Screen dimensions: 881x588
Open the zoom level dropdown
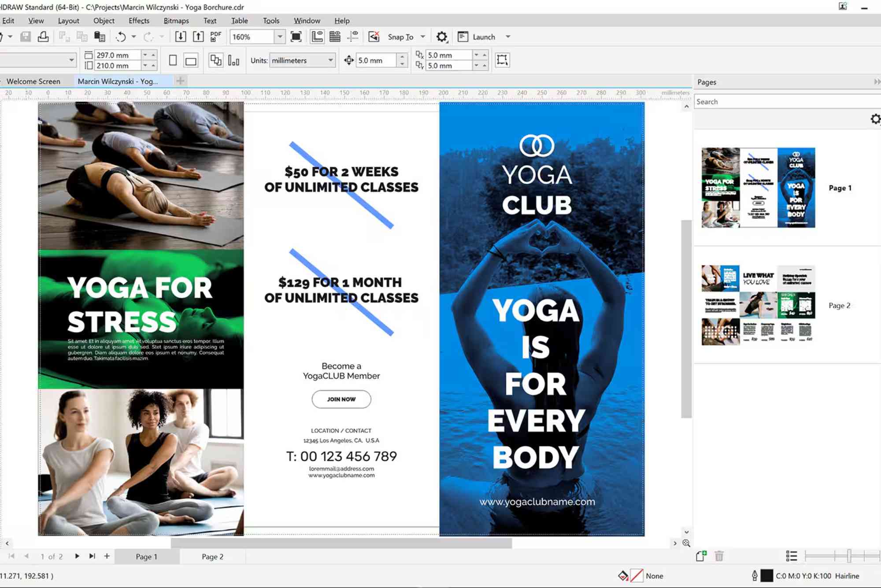280,37
